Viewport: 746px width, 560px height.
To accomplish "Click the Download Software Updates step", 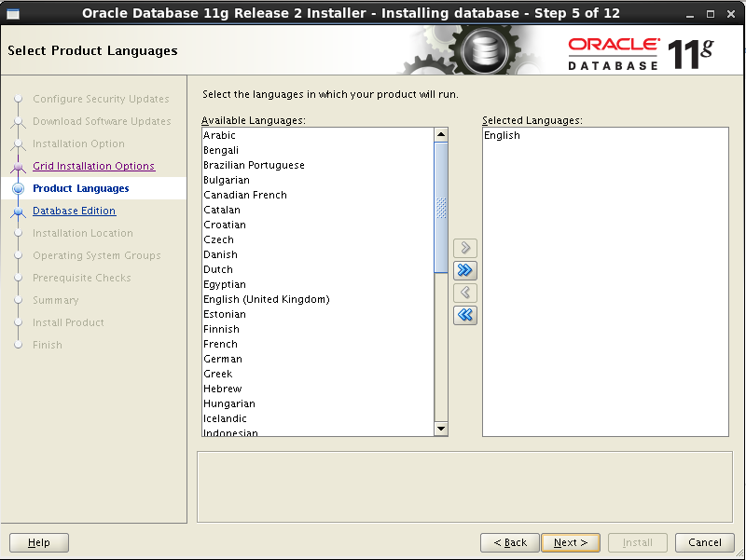I will pyautogui.click(x=102, y=121).
